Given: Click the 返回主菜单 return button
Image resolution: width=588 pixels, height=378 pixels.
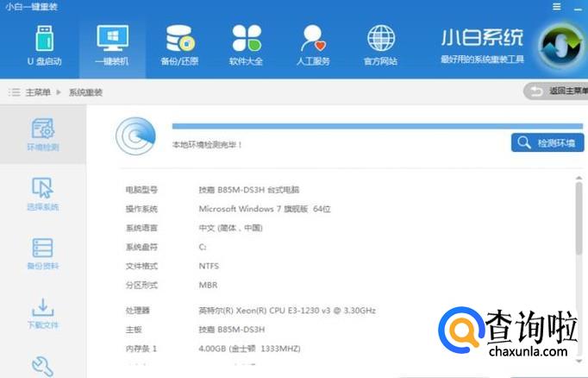Looking at the screenshot, I should click(x=556, y=91).
